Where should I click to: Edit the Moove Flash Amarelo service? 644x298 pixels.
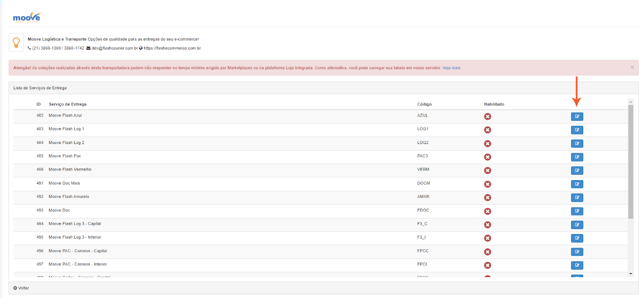577,198
